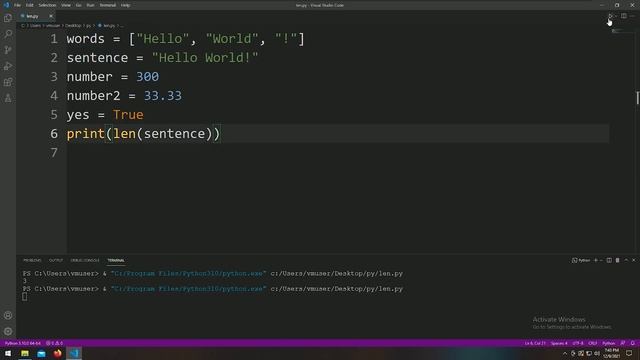Click the word True on line 5
The image size is (640, 360).
(128, 115)
